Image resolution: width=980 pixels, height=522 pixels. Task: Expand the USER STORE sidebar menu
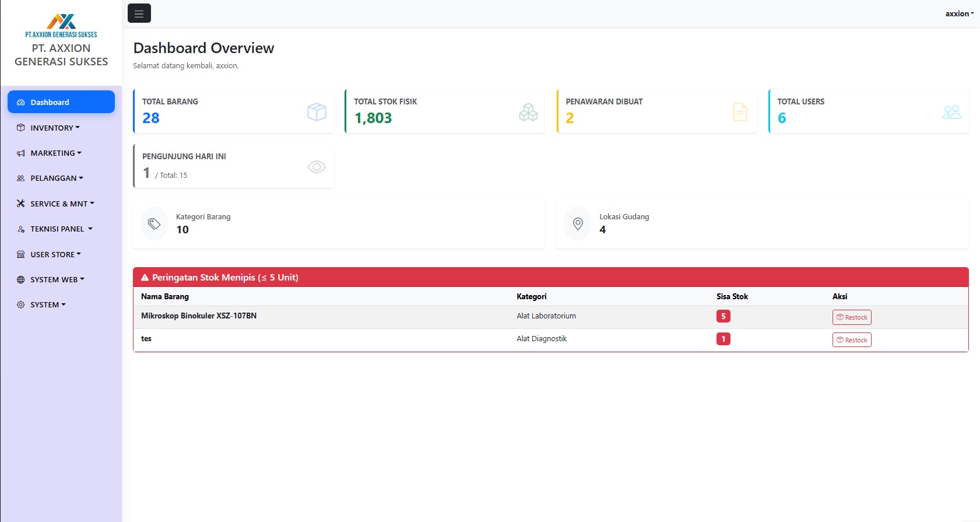pos(61,254)
